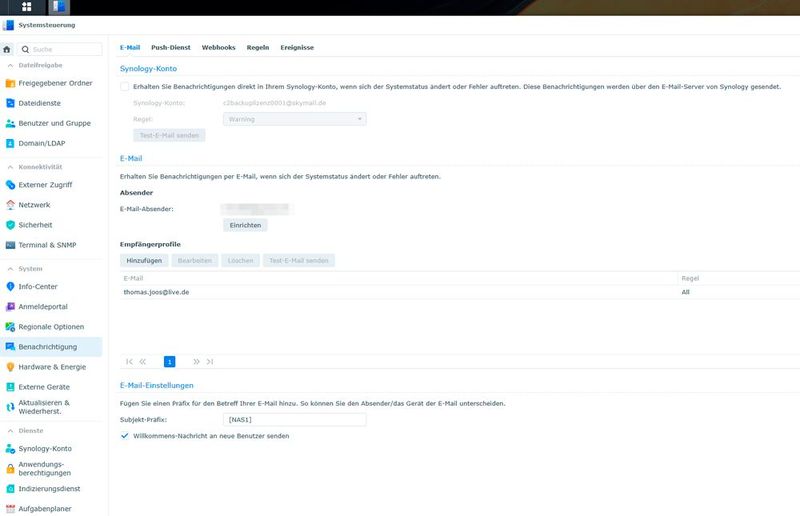The width and height of the screenshot is (800, 516).
Task: Go to first page of recipients
Action: pos(129,361)
